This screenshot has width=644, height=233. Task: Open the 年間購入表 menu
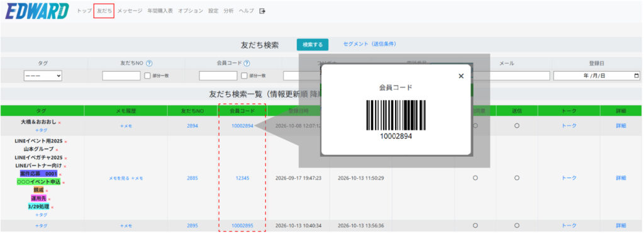[x=160, y=11]
